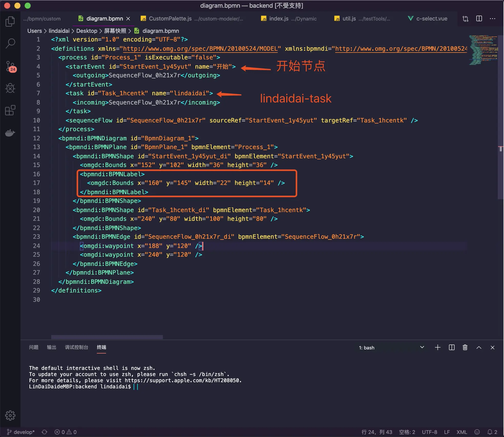Screen dimensions: 504x437
Task: Switch to the 输出 panel tab
Action: pos(51,347)
